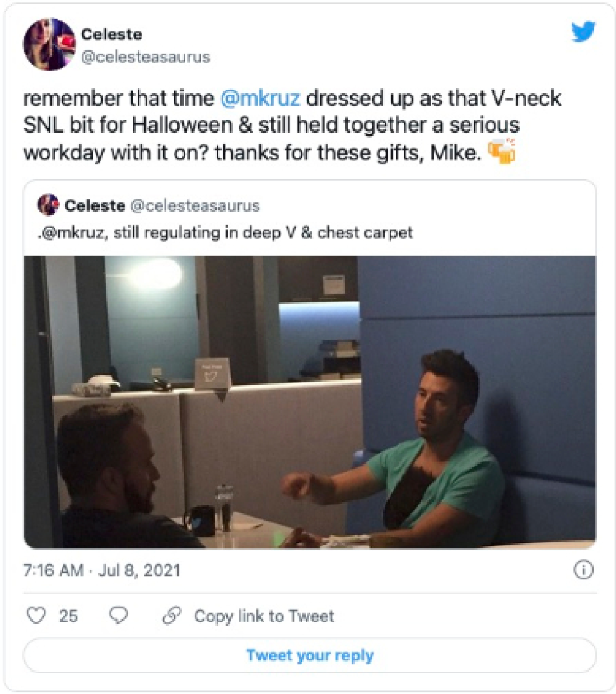This screenshot has height=694, width=616.
Task: Open Celeste's large profile avatar
Action: click(x=50, y=45)
